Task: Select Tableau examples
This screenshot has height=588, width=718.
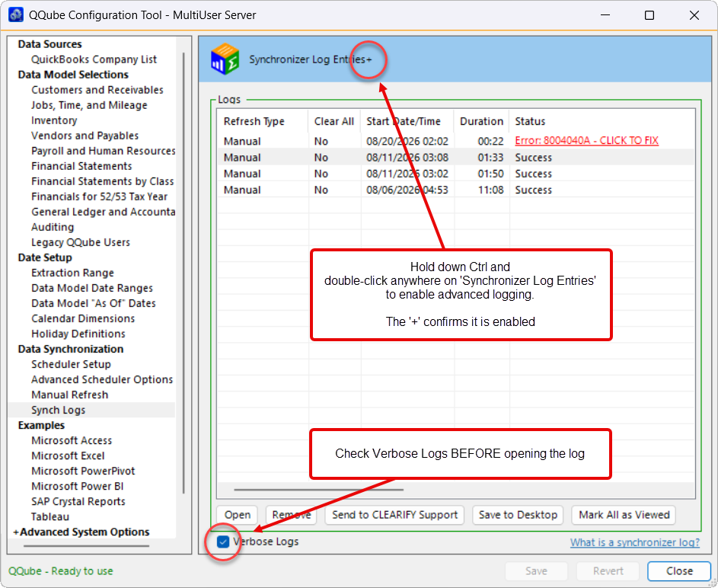Action: [50, 516]
